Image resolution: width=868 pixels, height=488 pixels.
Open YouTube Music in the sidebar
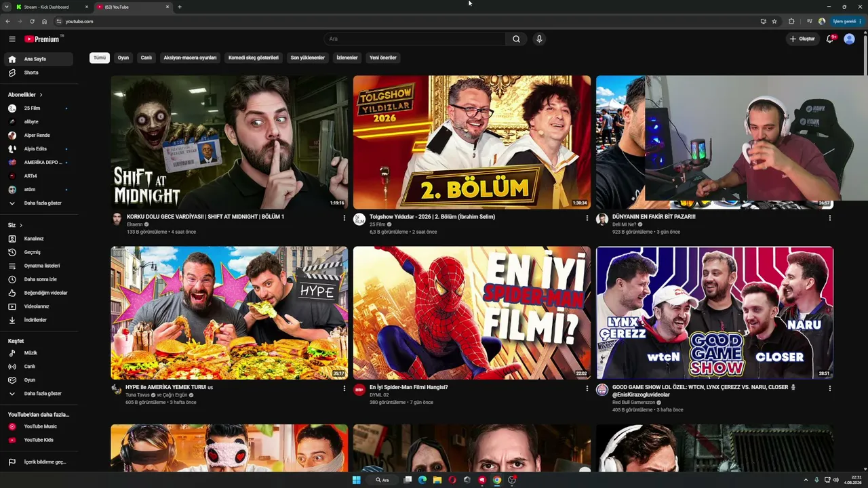[x=40, y=426]
